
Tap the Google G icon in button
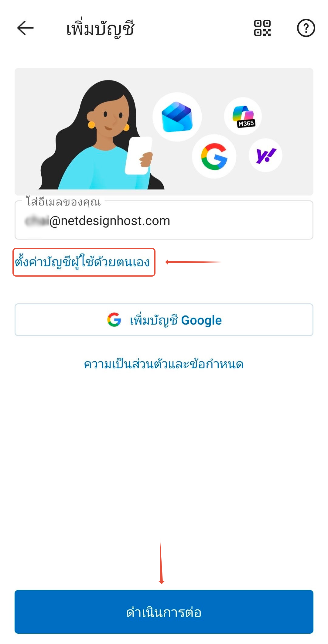point(114,320)
